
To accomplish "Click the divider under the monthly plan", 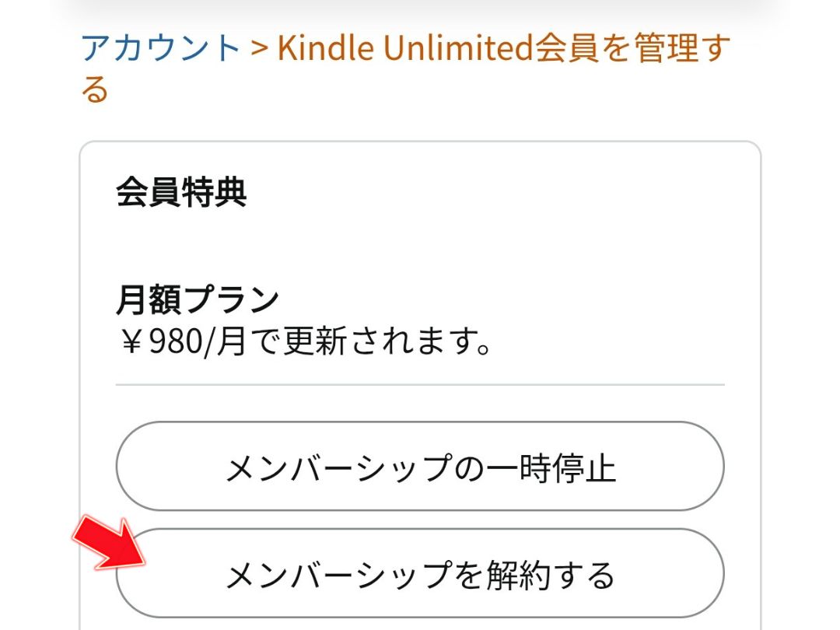I will [420, 386].
